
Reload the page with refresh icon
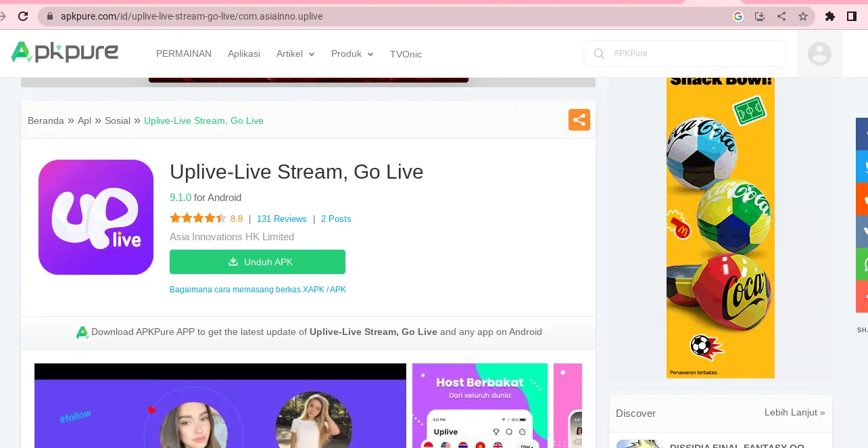coord(22,16)
